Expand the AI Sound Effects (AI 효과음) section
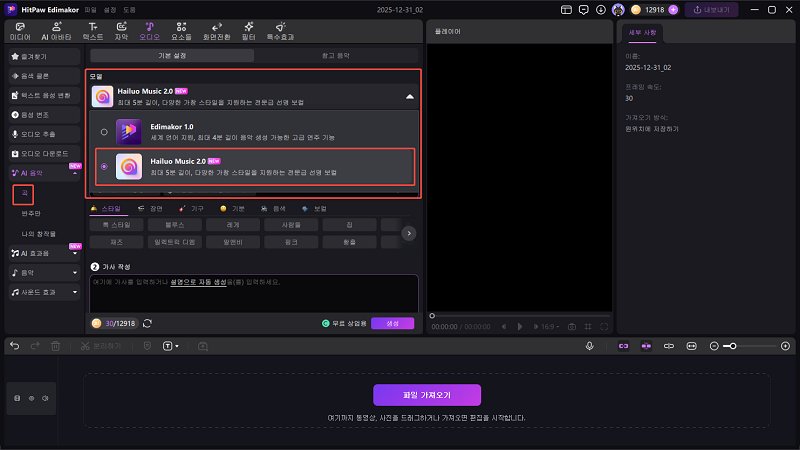This screenshot has height=450, width=800. pos(75,254)
